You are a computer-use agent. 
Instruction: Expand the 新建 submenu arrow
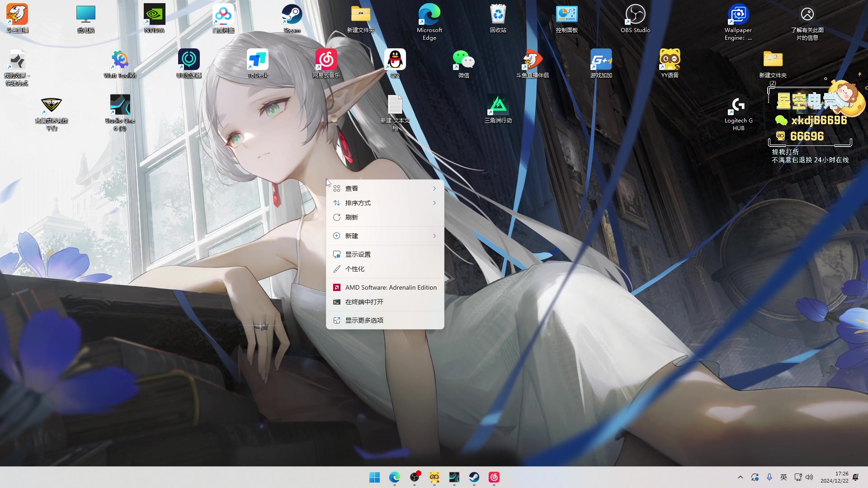click(x=434, y=236)
